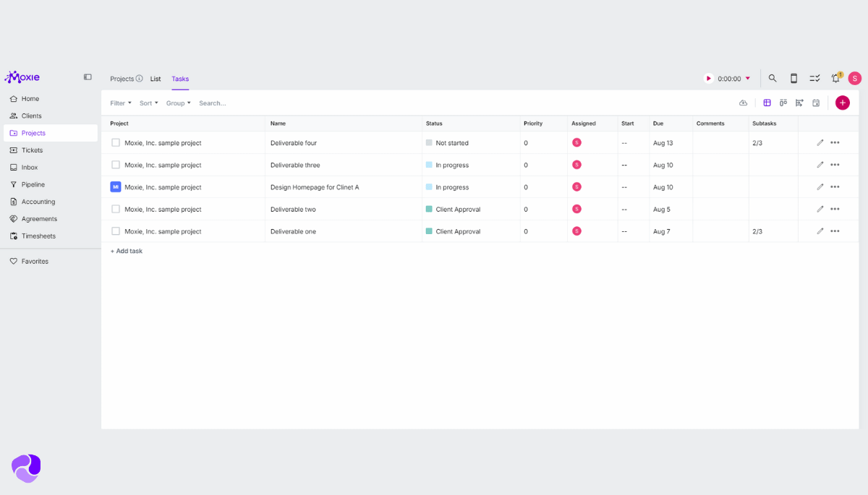
Task: Switch to the List tab
Action: tap(156, 79)
